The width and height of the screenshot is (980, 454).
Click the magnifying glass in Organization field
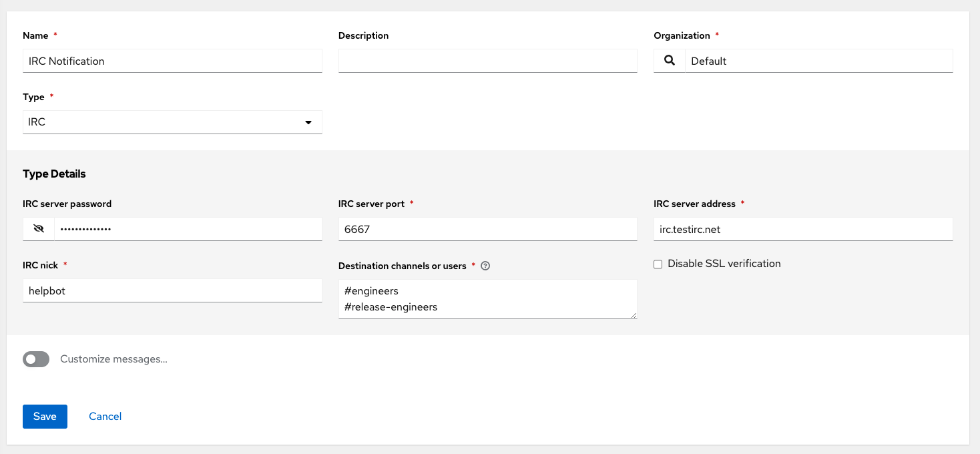pos(669,61)
